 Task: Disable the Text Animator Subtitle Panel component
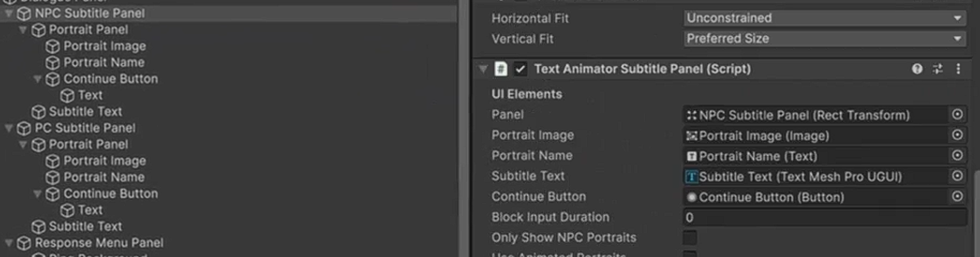520,69
